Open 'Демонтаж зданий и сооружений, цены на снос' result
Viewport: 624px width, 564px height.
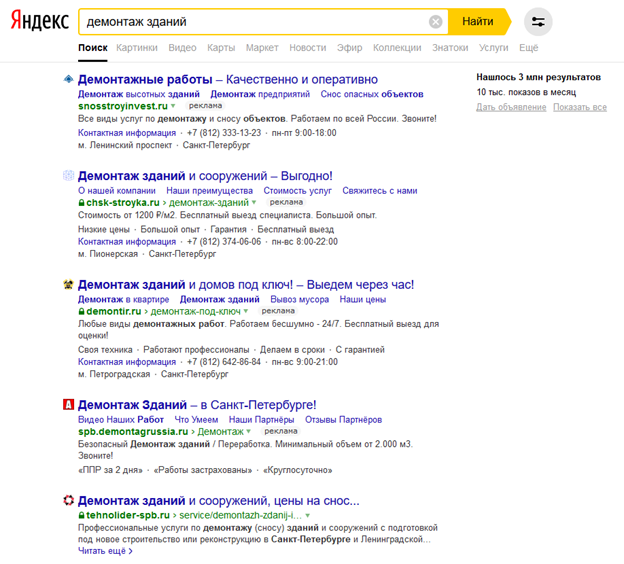click(218, 500)
